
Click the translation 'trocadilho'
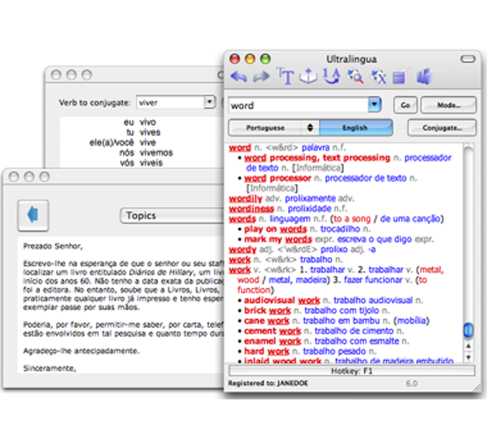(340, 229)
